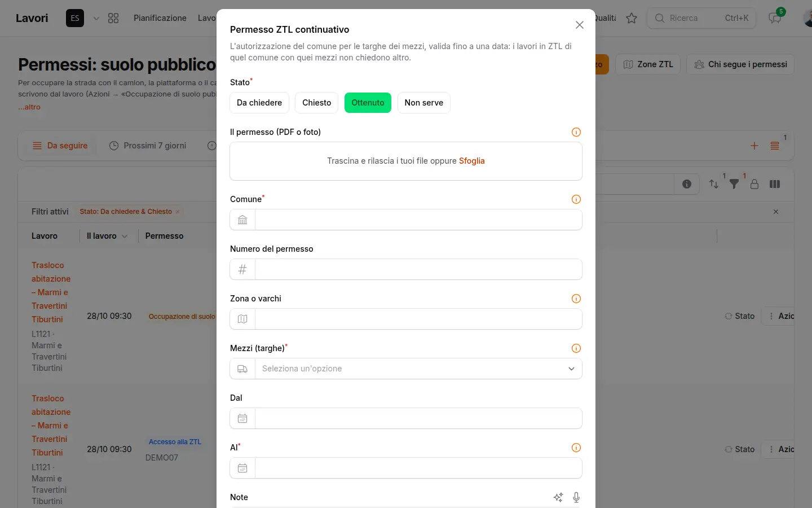812x508 pixels.
Task: Expand the ES workspace switcher chevron
Action: tap(96, 18)
